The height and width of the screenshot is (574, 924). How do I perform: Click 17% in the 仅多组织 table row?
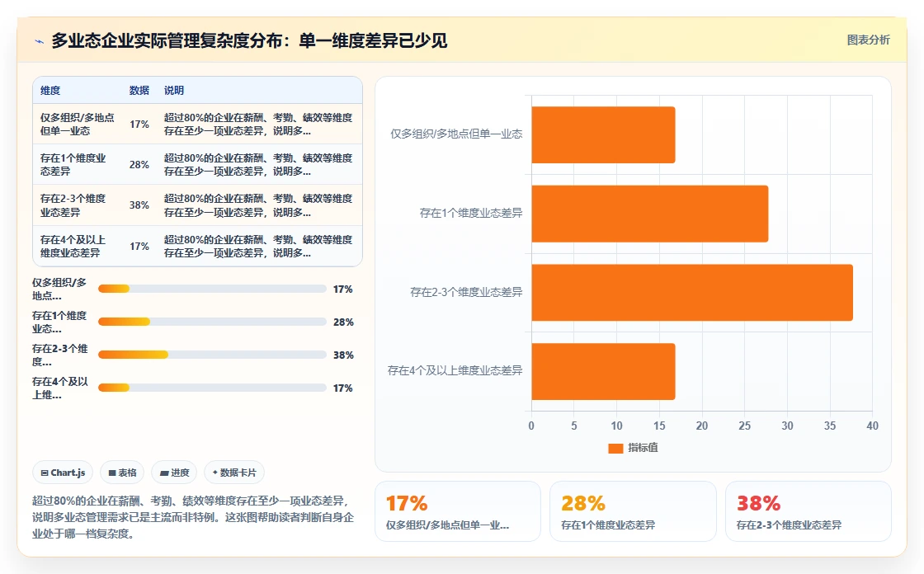click(139, 125)
